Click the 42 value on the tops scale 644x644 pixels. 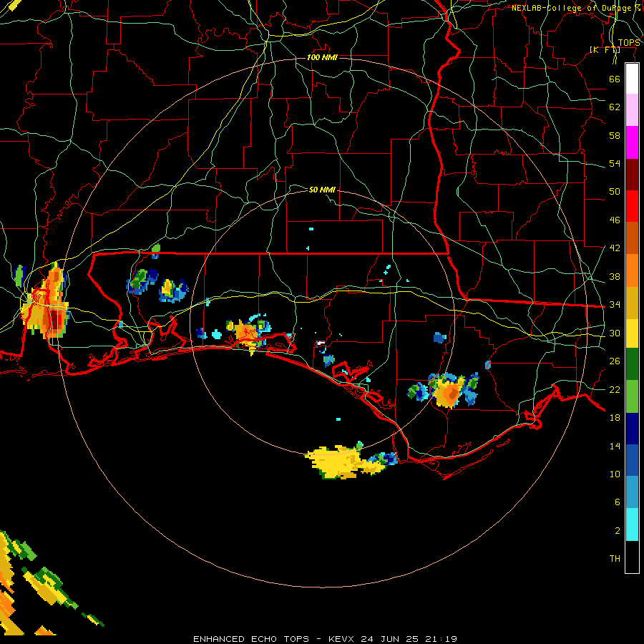coord(615,248)
